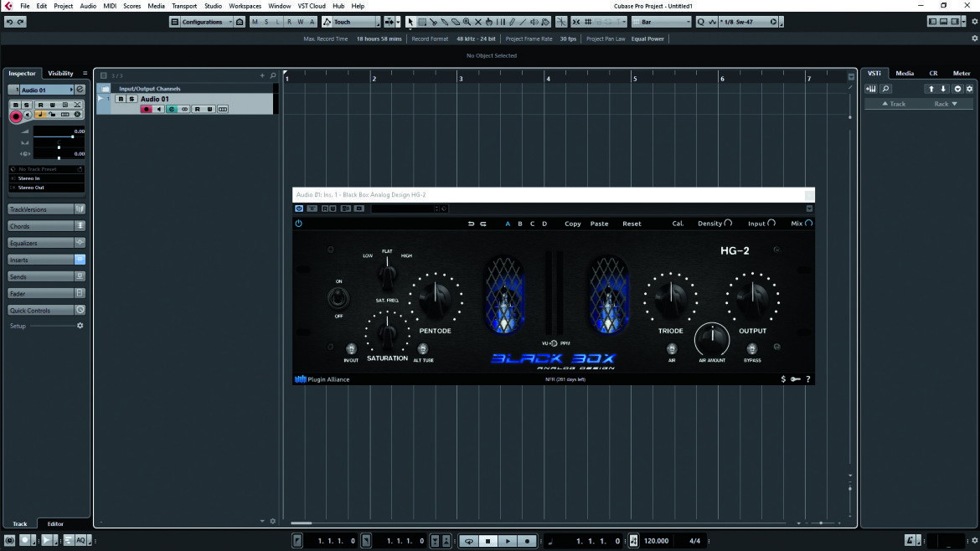Select preset slot B in HG-2
Image resolution: width=980 pixels, height=551 pixels.
point(520,224)
